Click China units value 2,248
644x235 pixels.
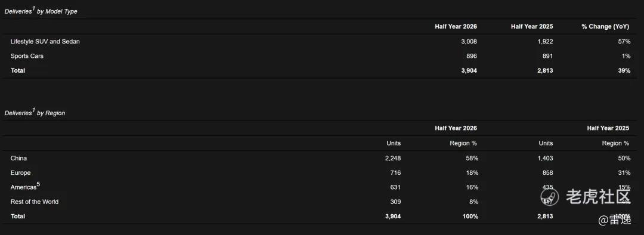pyautogui.click(x=393, y=158)
